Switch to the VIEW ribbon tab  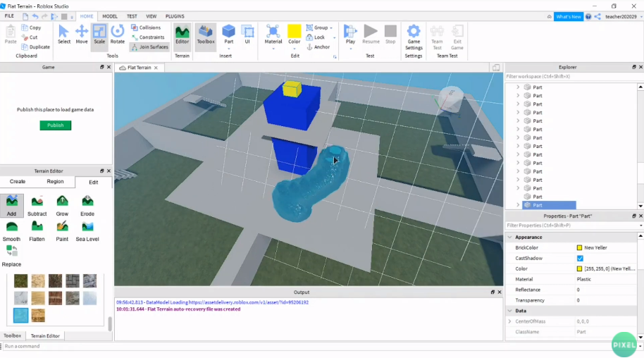point(151,16)
